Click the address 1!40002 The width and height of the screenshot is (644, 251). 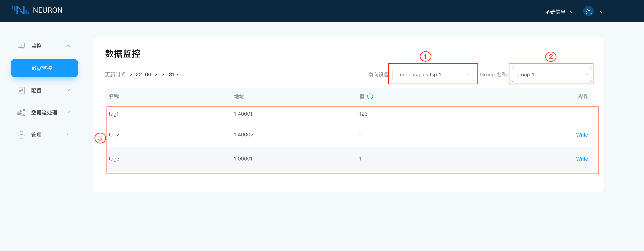(244, 135)
